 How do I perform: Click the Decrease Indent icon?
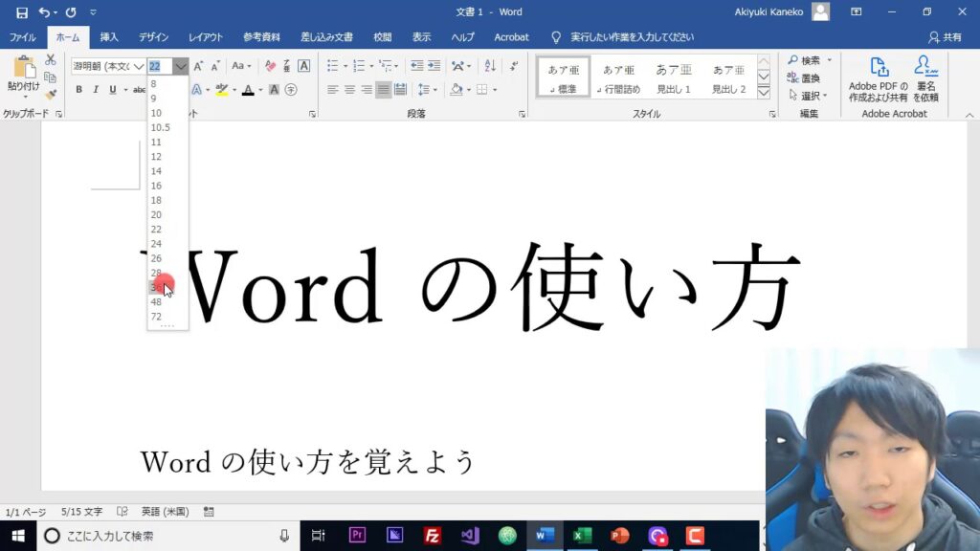pos(417,66)
